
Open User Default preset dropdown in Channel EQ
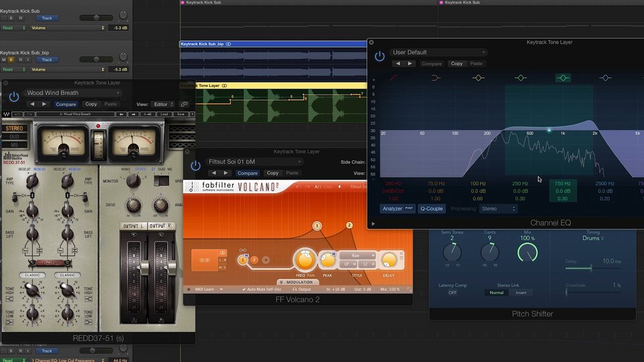[x=438, y=52]
